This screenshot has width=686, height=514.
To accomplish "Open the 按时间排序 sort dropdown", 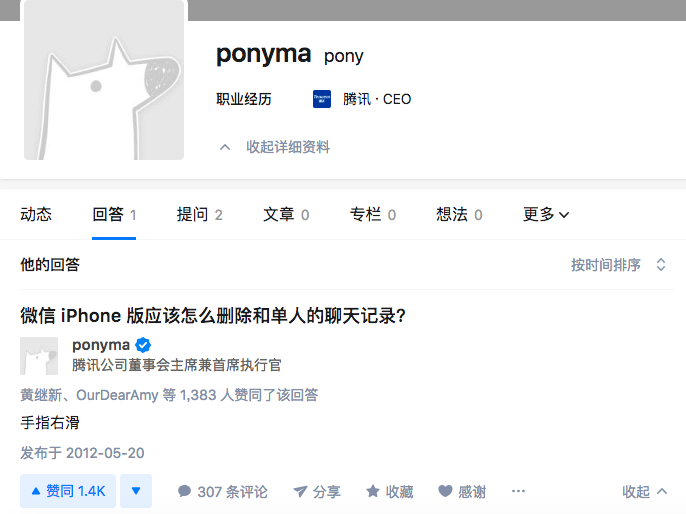I will point(618,265).
